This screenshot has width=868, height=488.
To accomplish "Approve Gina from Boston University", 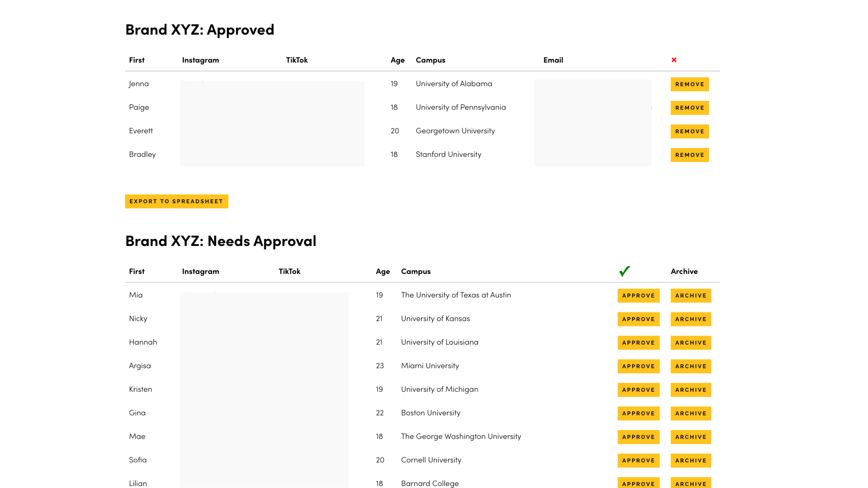I will coord(638,414).
